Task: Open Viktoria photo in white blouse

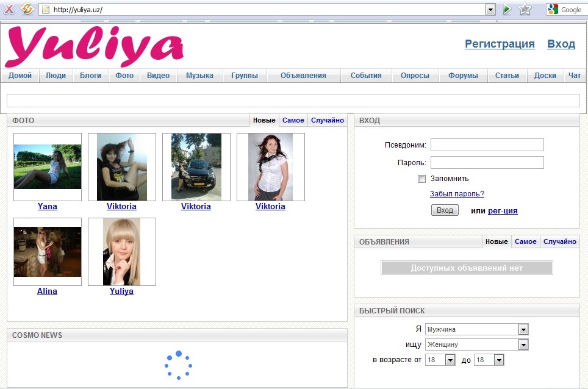Action: pyautogui.click(x=271, y=167)
